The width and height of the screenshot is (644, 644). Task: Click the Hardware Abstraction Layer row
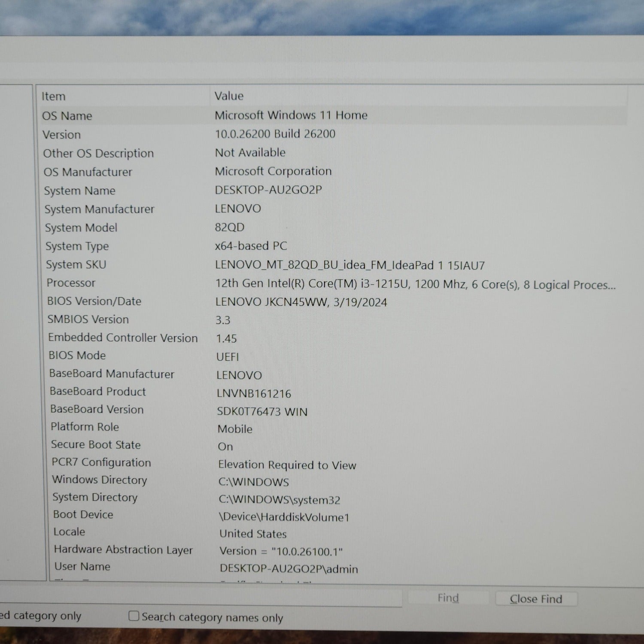pos(123,550)
